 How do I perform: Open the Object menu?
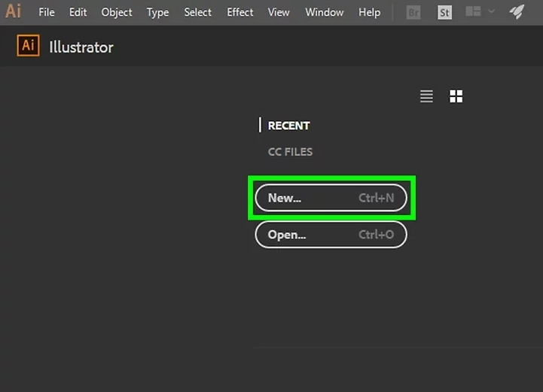pos(116,13)
